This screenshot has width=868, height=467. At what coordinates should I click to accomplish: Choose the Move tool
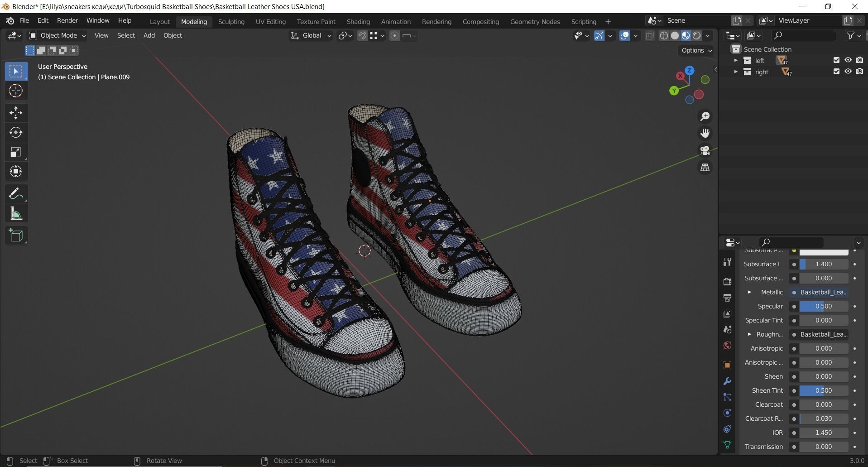16,113
